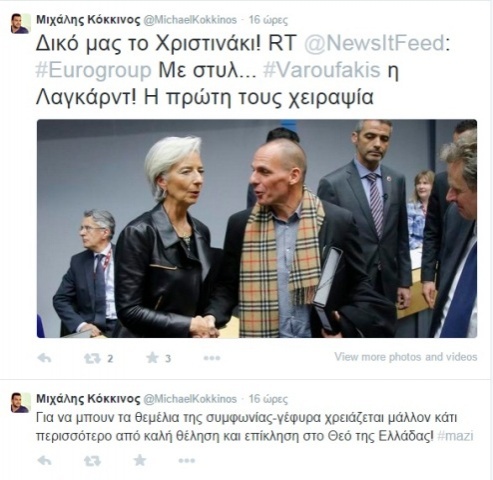Open the first tweet's profile avatar
Screen dimensions: 493x480
[x=20, y=24]
